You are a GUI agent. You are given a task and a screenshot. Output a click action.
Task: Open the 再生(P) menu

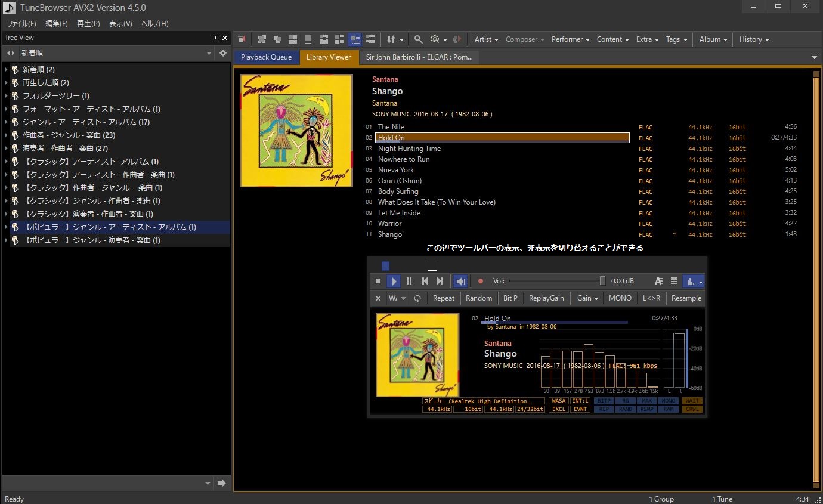[x=88, y=23]
